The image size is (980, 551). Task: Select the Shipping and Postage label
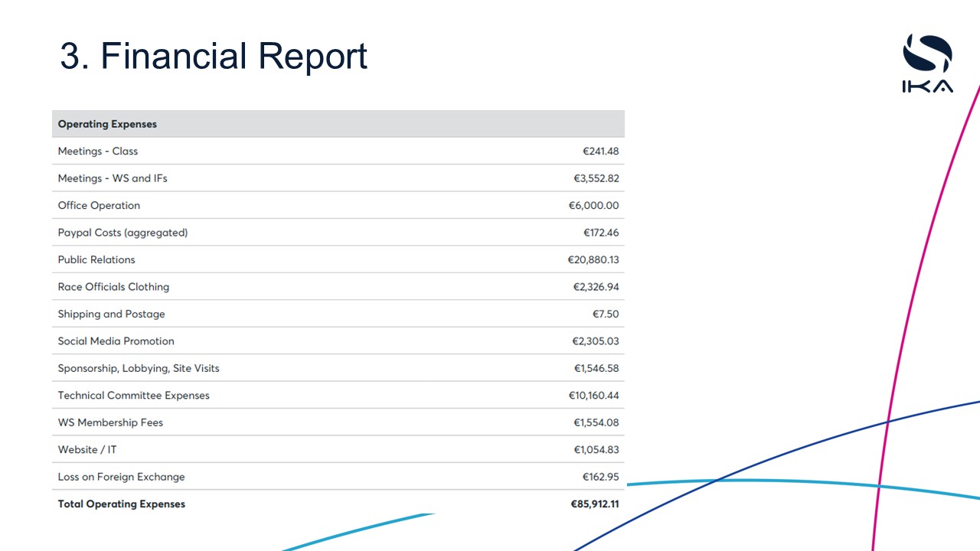(111, 315)
